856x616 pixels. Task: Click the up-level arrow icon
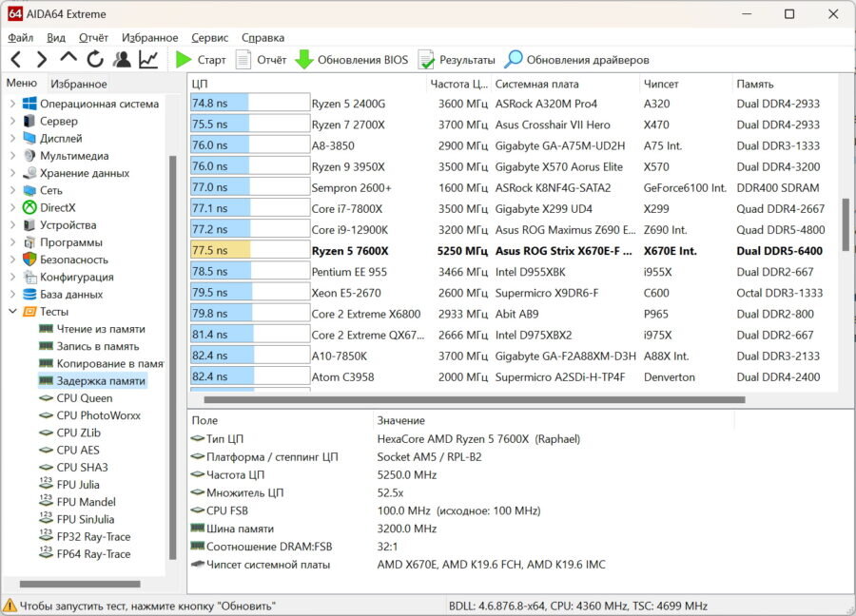click(68, 57)
